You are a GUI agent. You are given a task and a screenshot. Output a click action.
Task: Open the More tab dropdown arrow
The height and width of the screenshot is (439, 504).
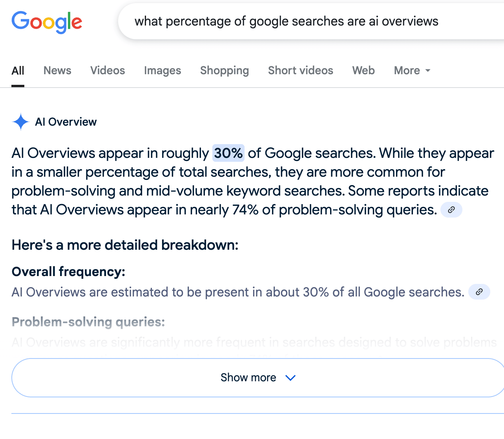428,71
